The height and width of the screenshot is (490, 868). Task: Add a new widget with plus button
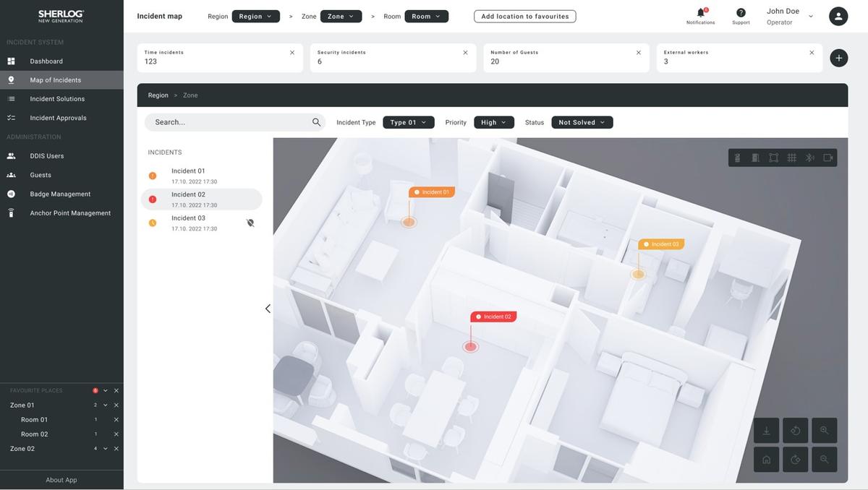coord(838,58)
